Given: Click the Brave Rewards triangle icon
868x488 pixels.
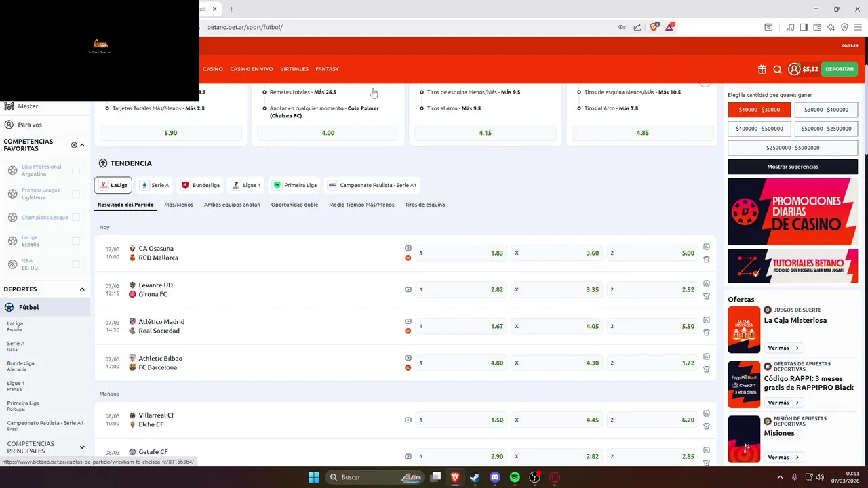Looking at the screenshot, I should 670,27.
